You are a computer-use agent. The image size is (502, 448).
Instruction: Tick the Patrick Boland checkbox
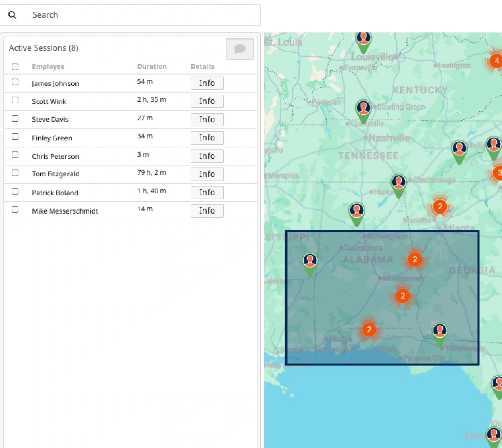pyautogui.click(x=15, y=191)
